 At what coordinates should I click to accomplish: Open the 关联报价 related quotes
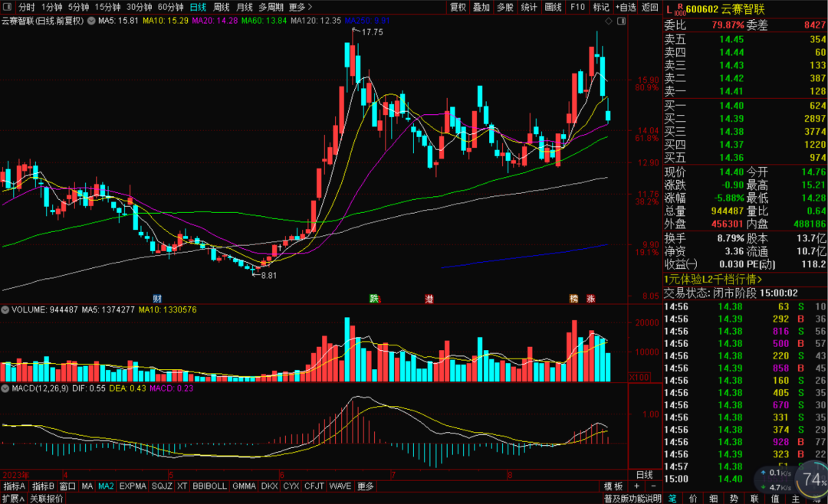click(x=47, y=499)
